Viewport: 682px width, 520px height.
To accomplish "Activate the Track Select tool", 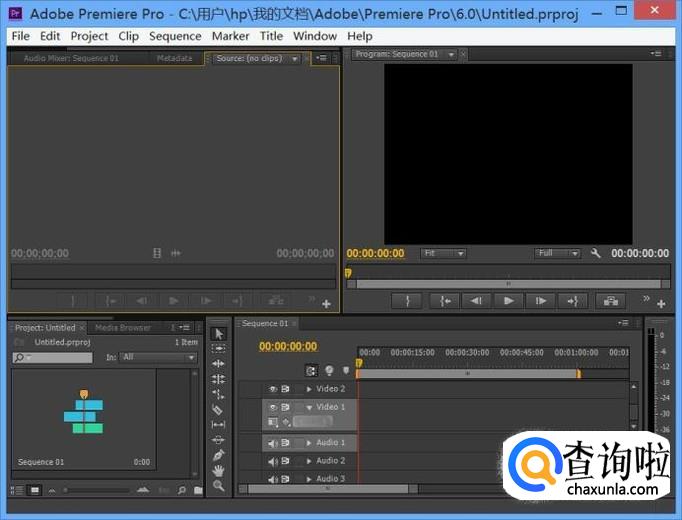I will tap(219, 348).
